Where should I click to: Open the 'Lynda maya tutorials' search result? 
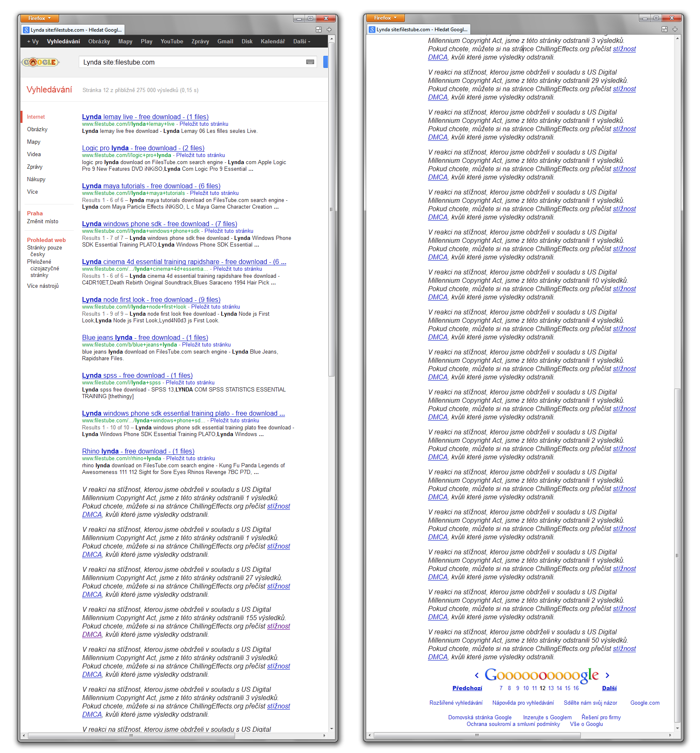(151, 186)
